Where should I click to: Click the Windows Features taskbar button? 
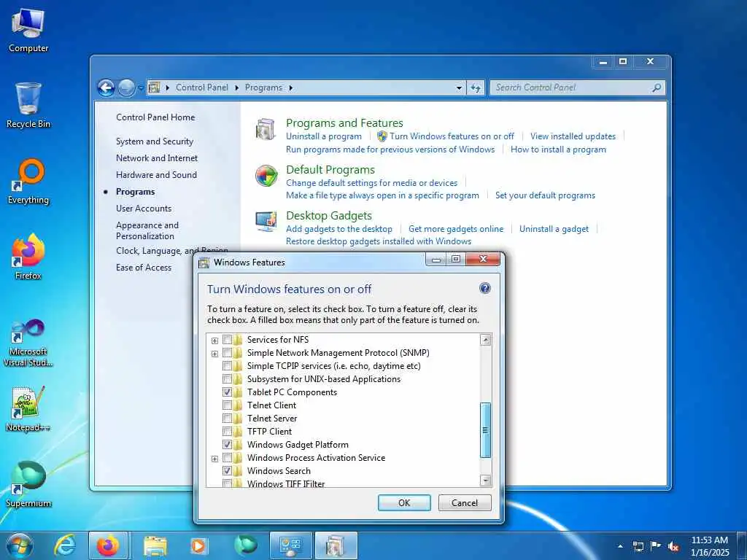pos(336,545)
